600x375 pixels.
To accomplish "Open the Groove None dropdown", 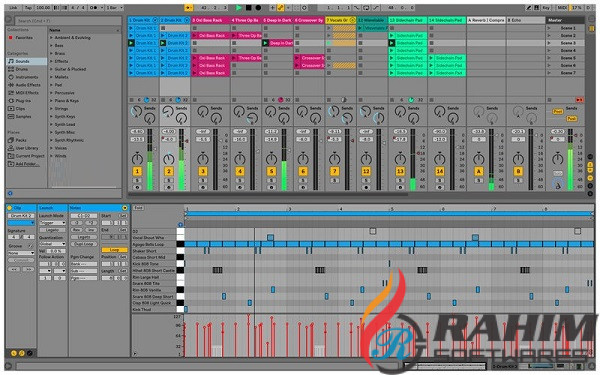I will coord(21,253).
